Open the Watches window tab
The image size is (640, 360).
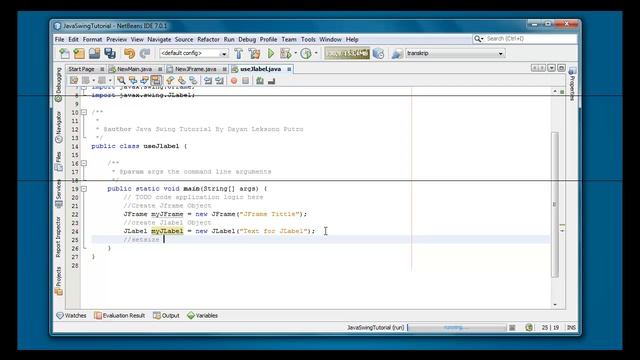pos(72,316)
